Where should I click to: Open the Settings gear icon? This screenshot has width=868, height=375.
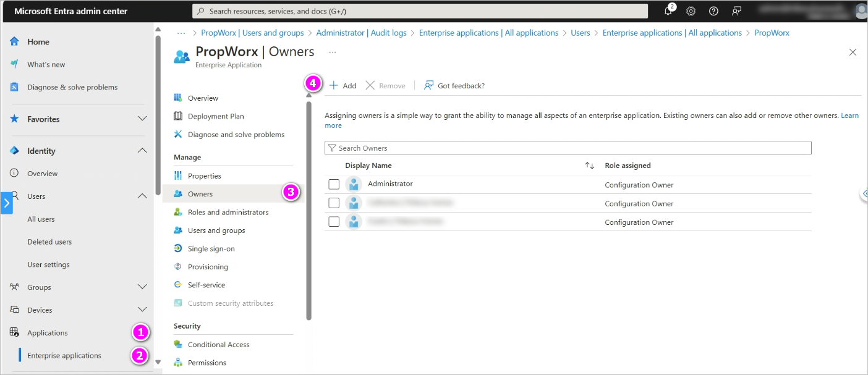(x=691, y=11)
